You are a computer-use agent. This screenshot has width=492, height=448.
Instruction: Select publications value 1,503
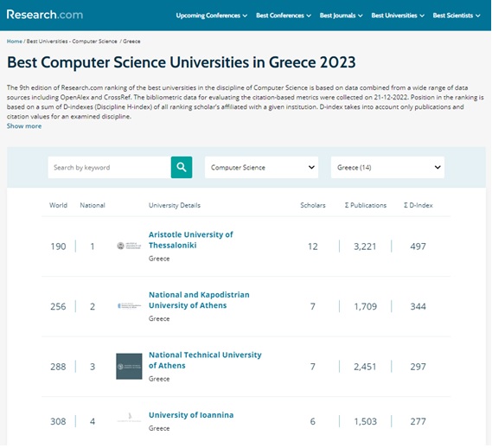(x=365, y=421)
